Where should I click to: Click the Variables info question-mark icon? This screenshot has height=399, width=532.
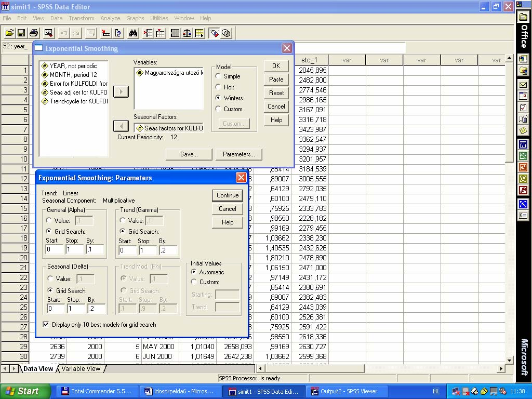(118, 33)
